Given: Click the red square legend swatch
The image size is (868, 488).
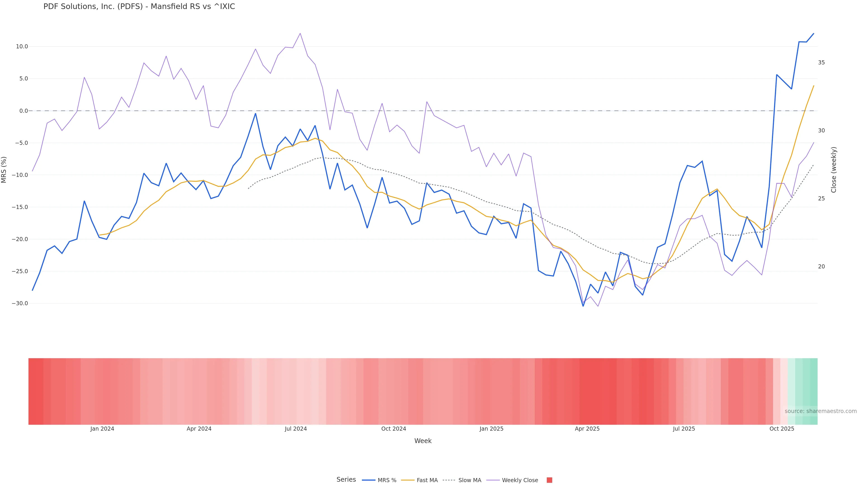Looking at the screenshot, I should coord(549,480).
